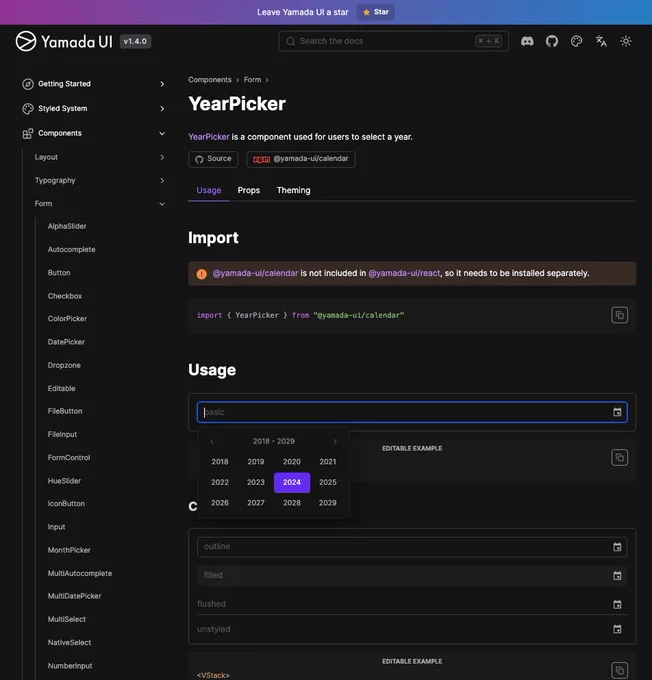Click the Search the docs field

point(393,41)
